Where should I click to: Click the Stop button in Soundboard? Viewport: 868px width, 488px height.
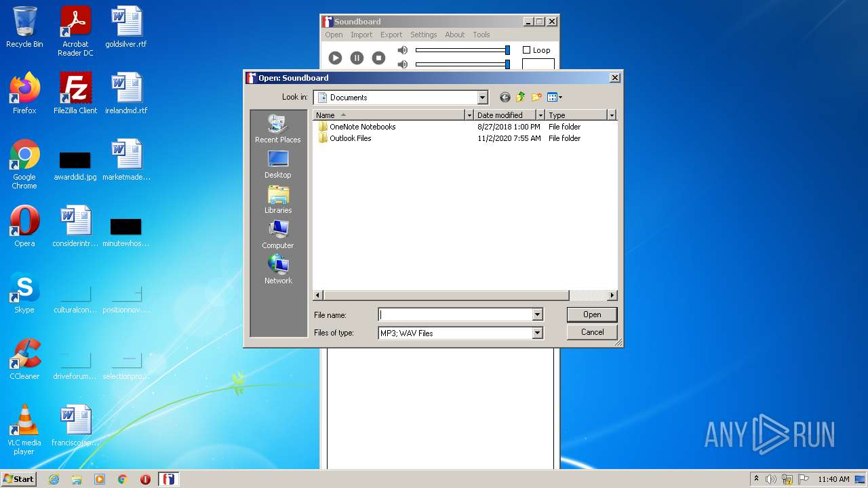tap(378, 58)
